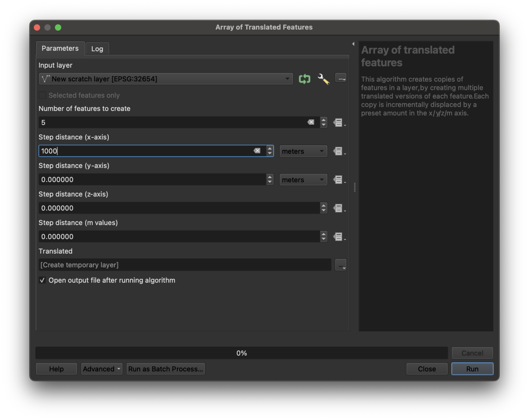The height and width of the screenshot is (420, 529).
Task: Click data-defined override for z-axis step distance
Action: coord(339,208)
